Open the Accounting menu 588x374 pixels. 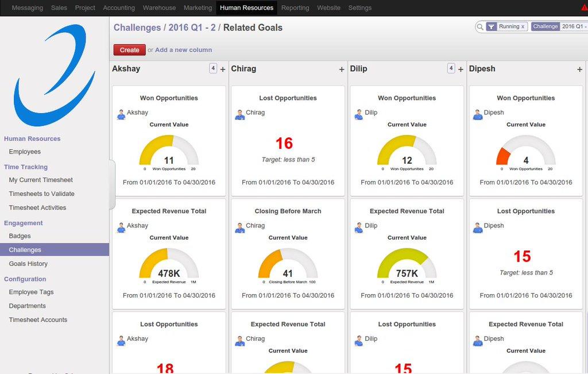click(119, 7)
